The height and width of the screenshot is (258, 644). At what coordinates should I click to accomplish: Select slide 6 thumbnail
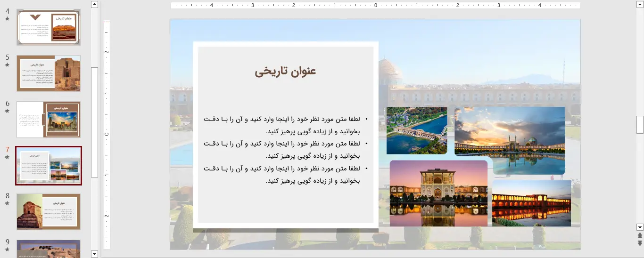[x=49, y=119]
